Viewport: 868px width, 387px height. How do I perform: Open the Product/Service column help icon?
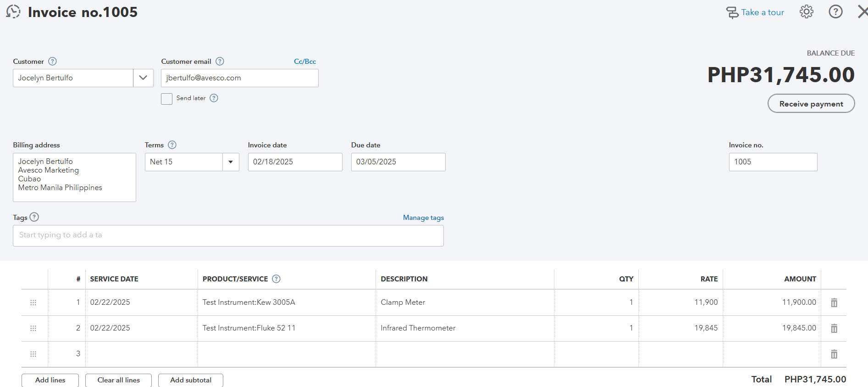276,279
